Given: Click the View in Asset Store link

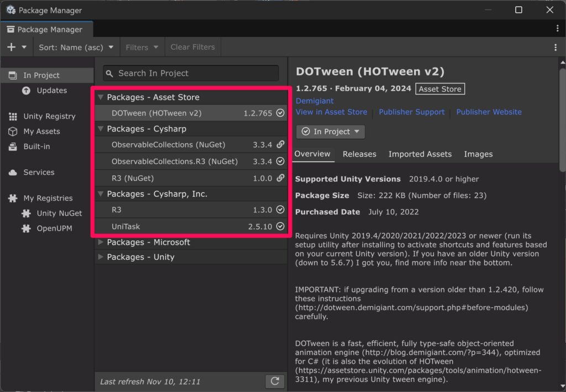Looking at the screenshot, I should point(331,112).
